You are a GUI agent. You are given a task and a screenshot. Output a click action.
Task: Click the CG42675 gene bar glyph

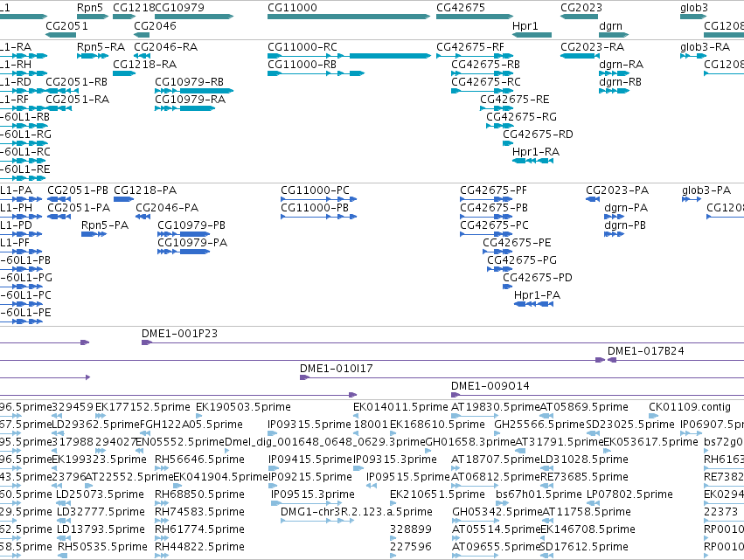pos(475,17)
